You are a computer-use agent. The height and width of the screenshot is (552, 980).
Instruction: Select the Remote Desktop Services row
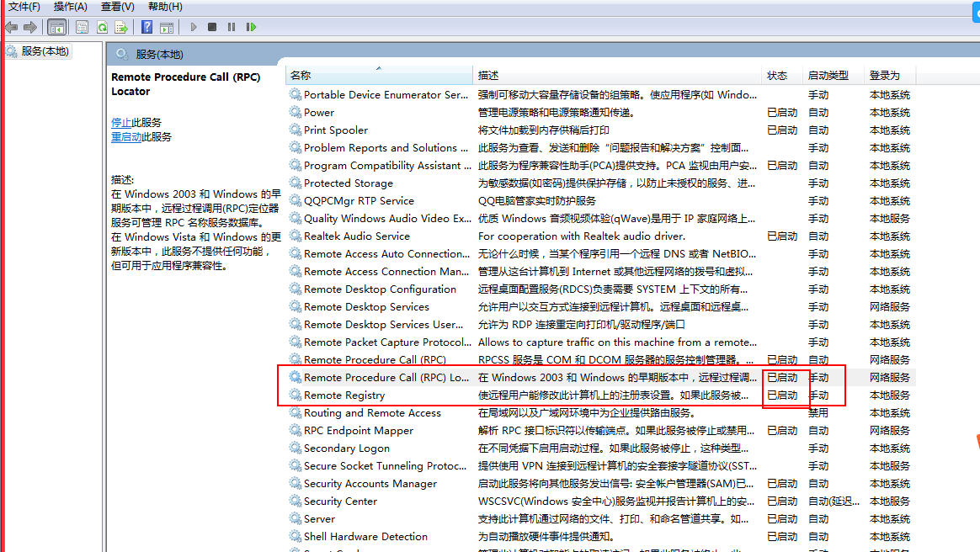(x=600, y=306)
